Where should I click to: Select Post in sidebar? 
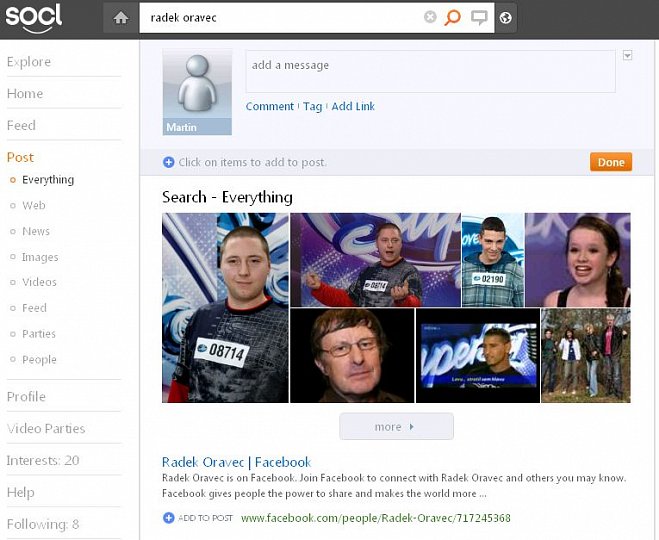tap(20, 157)
